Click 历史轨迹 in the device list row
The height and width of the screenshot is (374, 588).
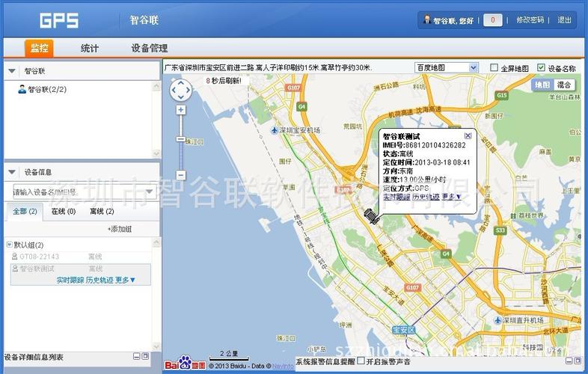pos(99,280)
